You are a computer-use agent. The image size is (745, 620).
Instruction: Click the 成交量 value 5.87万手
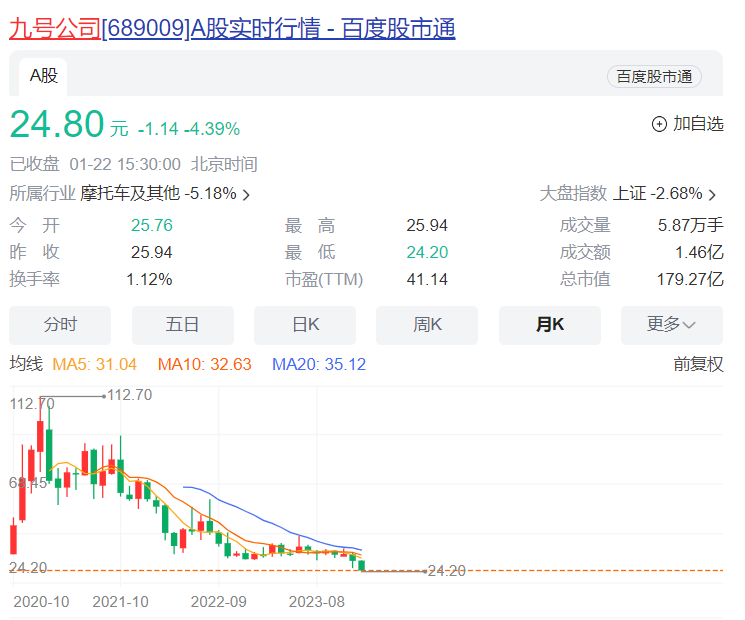tap(690, 225)
